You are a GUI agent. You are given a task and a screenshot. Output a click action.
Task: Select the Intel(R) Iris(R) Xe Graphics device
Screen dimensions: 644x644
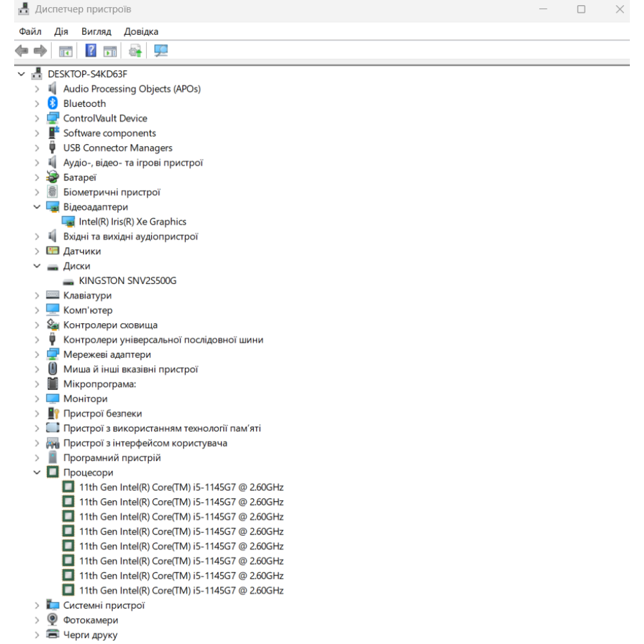click(x=132, y=222)
